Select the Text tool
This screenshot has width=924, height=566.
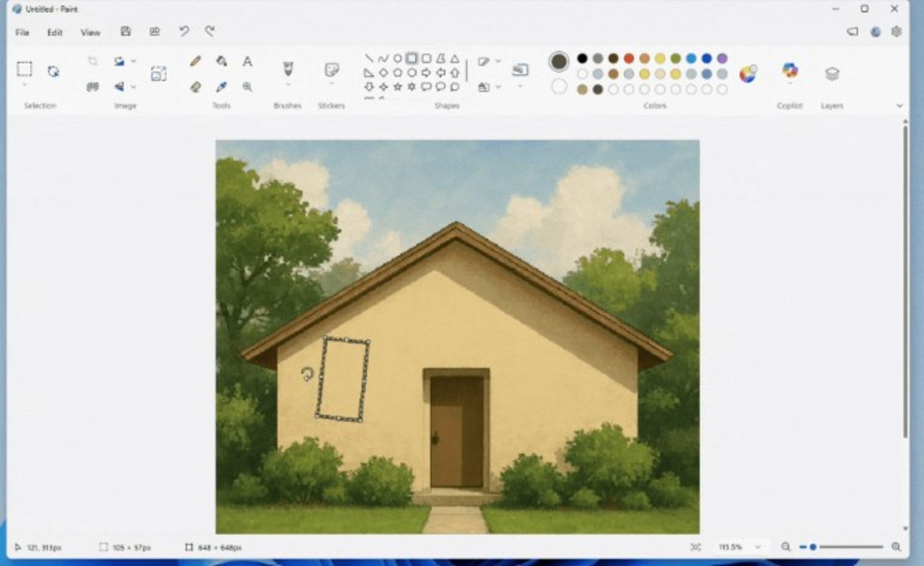coord(247,62)
